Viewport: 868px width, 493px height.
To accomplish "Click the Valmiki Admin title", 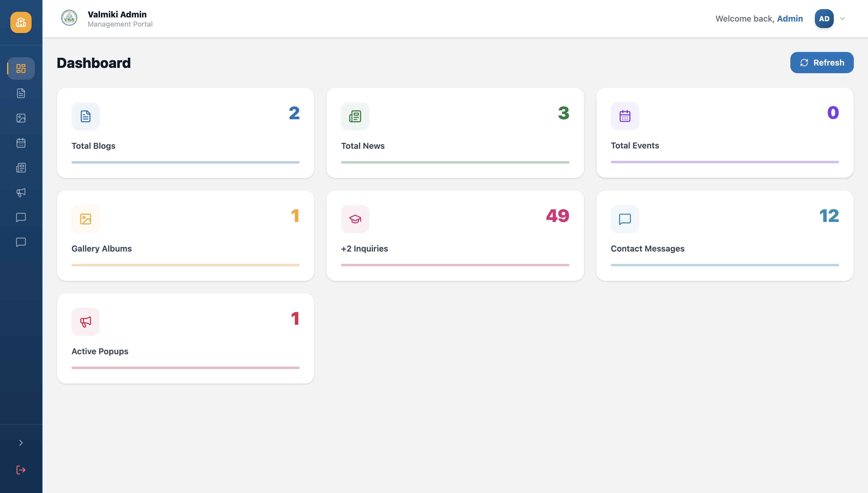I will click(117, 14).
